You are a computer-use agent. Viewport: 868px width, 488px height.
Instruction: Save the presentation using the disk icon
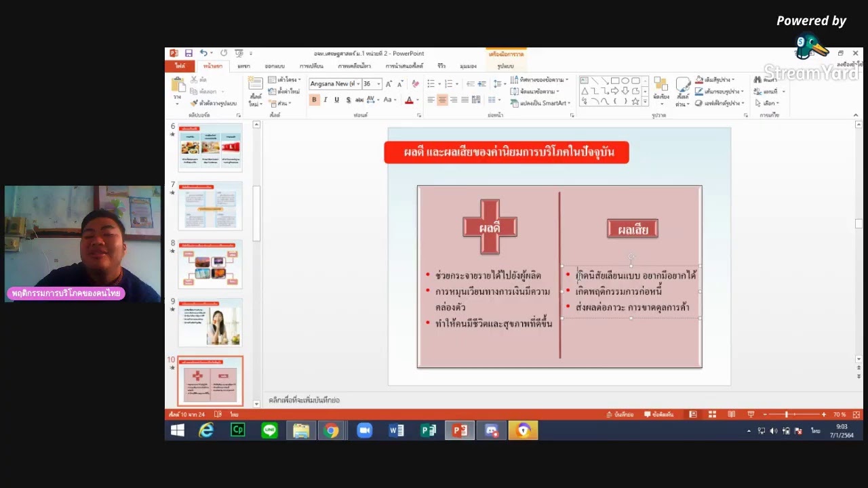pyautogui.click(x=189, y=54)
